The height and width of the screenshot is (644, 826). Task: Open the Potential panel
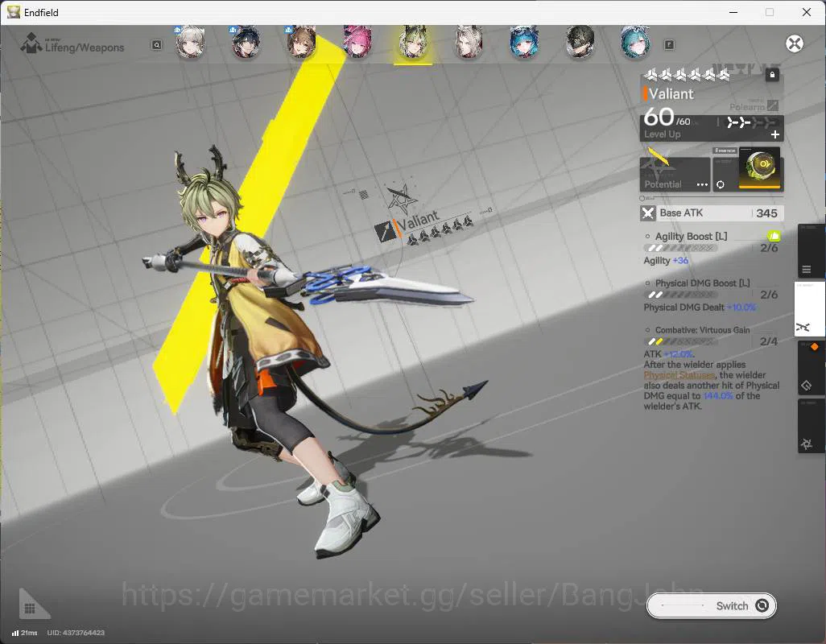675,174
